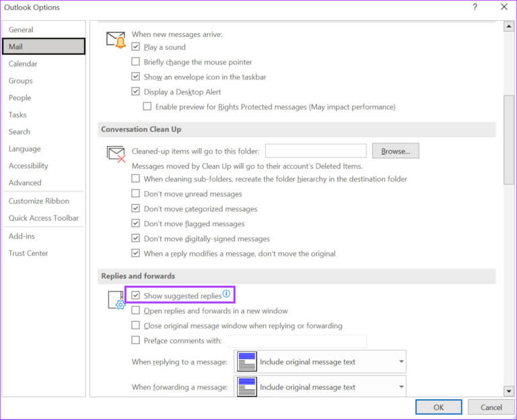The image size is (517, 420).
Task: Toggle Show an envelope icon in taskbar
Action: point(135,76)
